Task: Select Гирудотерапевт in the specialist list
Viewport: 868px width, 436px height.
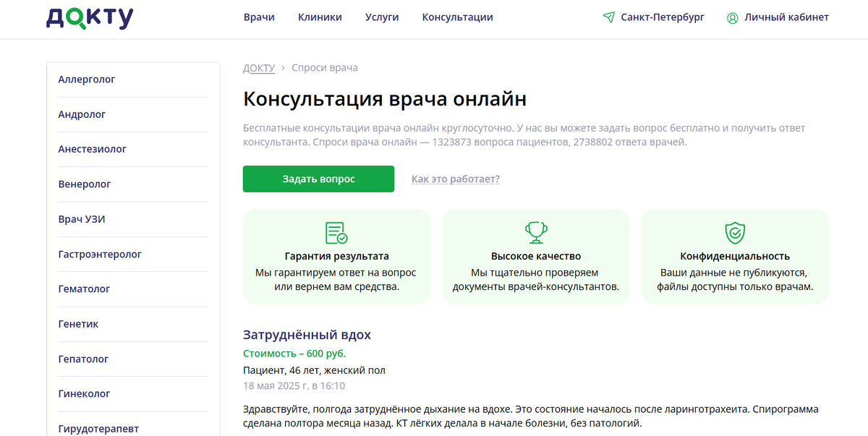Action: tap(98, 429)
